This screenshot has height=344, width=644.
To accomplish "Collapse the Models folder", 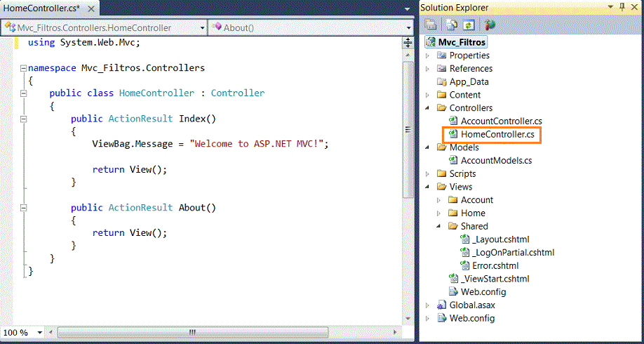I will (x=428, y=147).
